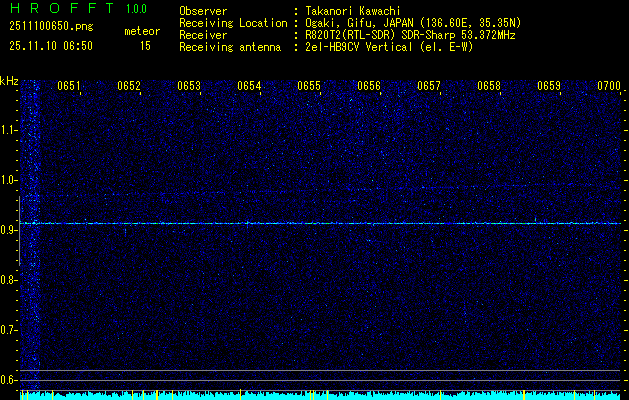The width and height of the screenshot is (629, 400).
Task: Click the gray vertical range bar beside 0.9
Action: [x=19, y=231]
